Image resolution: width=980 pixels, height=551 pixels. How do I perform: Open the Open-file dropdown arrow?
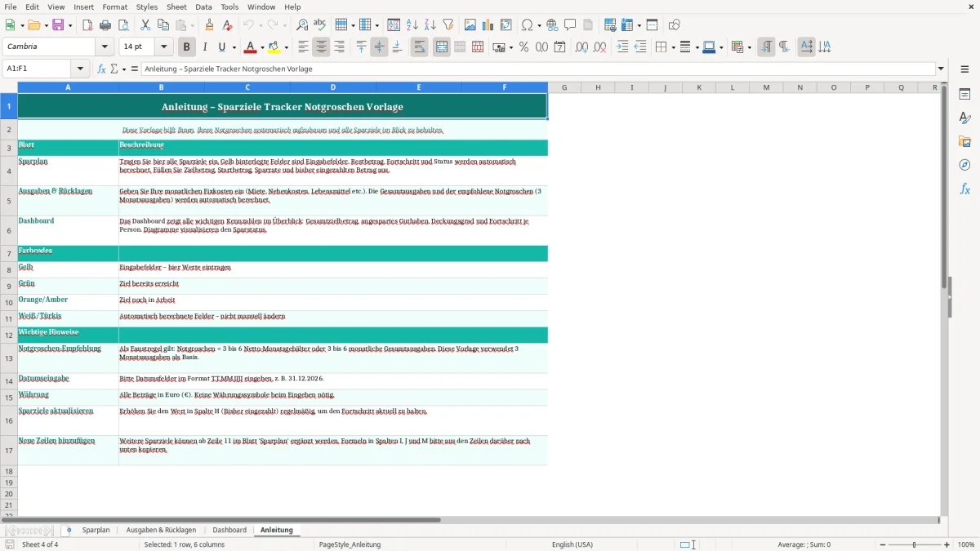click(x=44, y=25)
